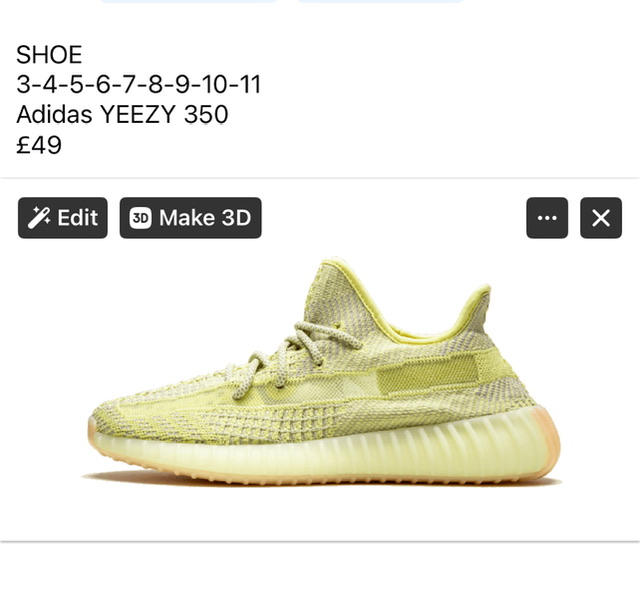The image size is (640, 591).
Task: Place cursor after the £49 price
Action: coord(62,145)
